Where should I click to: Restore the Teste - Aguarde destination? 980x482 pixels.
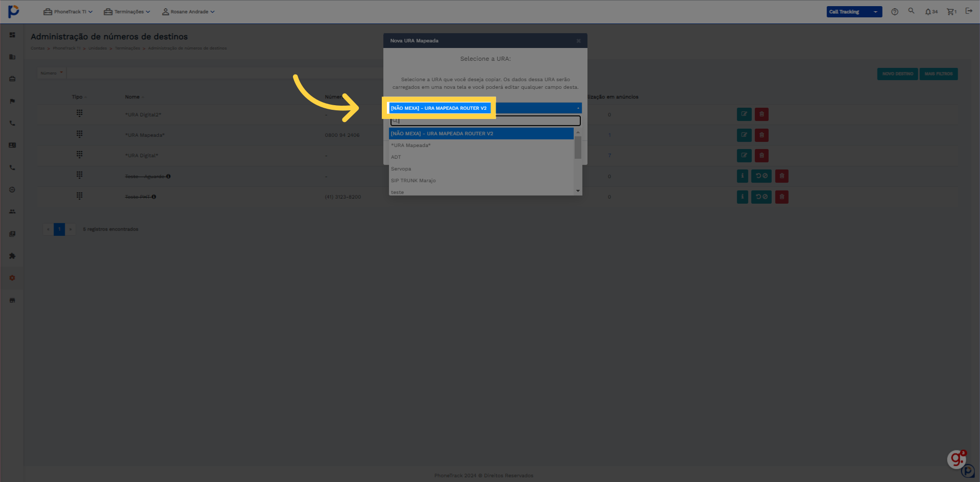[762, 176]
